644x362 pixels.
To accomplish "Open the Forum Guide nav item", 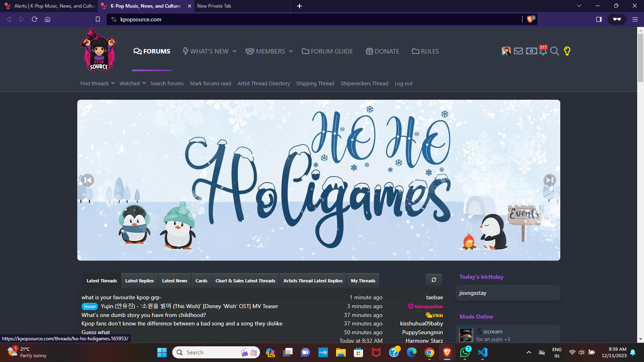I will coord(327,51).
